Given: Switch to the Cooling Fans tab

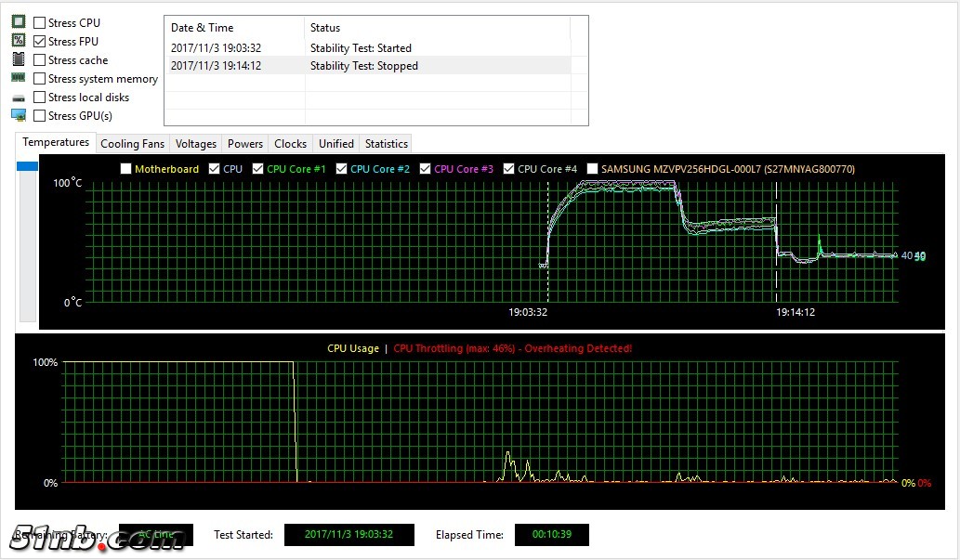Looking at the screenshot, I should (132, 144).
